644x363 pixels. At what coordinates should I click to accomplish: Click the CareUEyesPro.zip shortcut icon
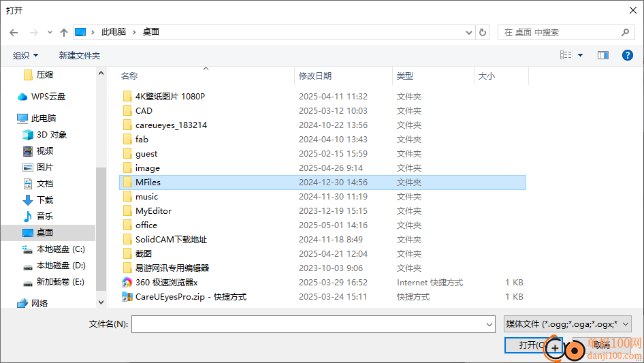tap(127, 297)
